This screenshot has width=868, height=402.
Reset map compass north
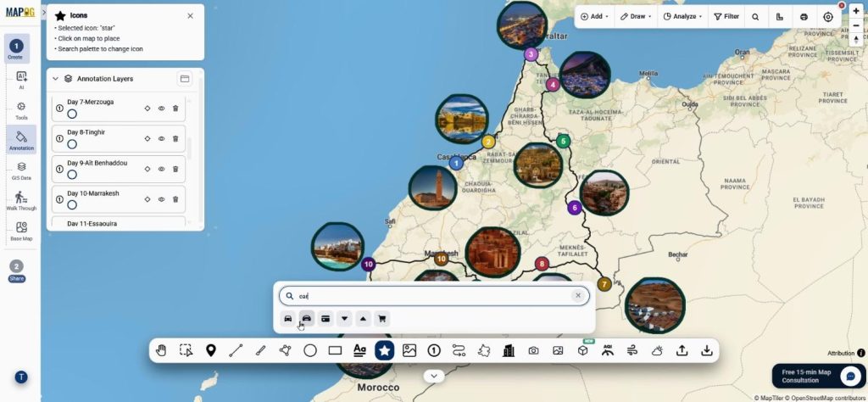coord(856,40)
